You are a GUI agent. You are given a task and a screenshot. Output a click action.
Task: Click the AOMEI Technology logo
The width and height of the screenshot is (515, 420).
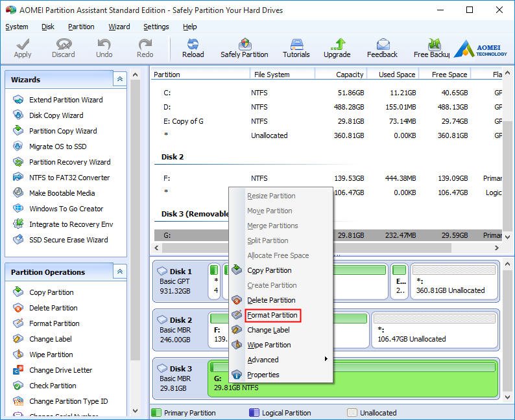(x=481, y=49)
